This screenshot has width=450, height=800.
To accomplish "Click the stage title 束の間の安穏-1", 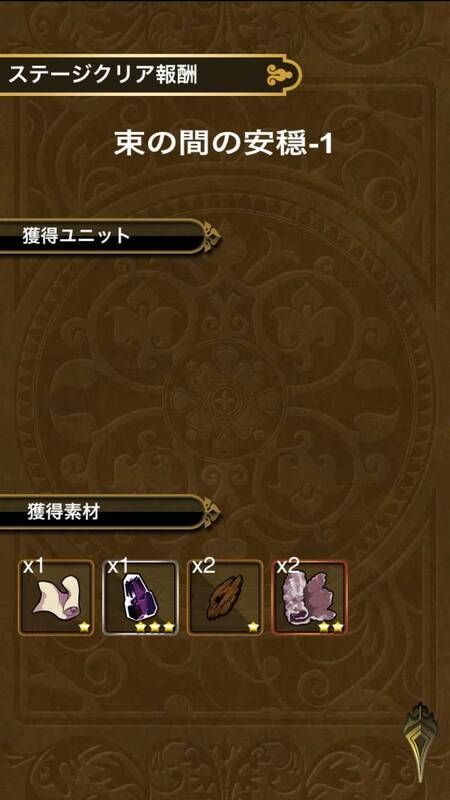I will coord(223,144).
